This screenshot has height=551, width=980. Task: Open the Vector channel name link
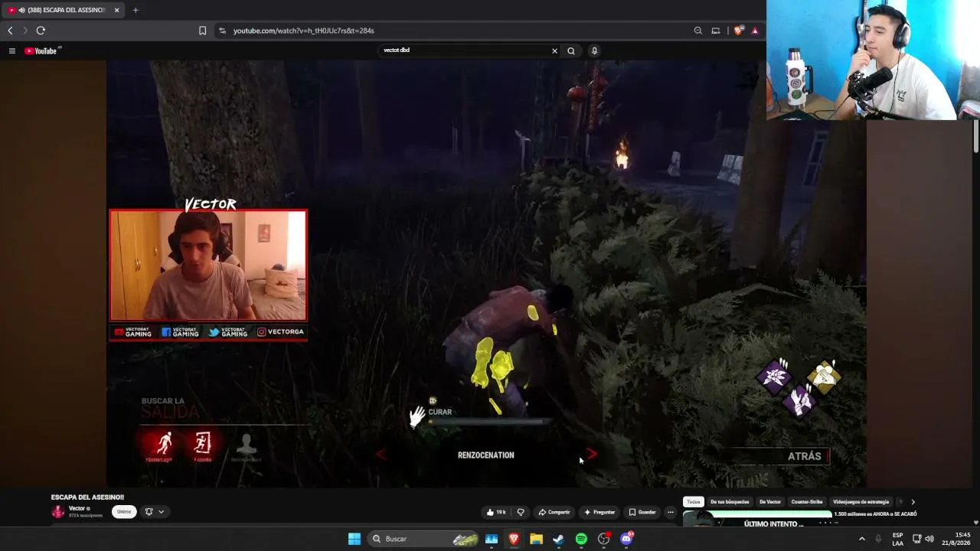pos(77,509)
